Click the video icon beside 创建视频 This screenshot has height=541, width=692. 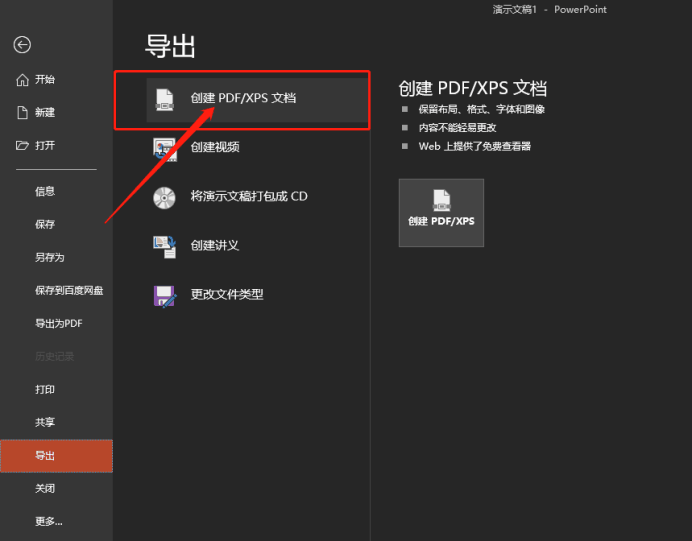[165, 149]
